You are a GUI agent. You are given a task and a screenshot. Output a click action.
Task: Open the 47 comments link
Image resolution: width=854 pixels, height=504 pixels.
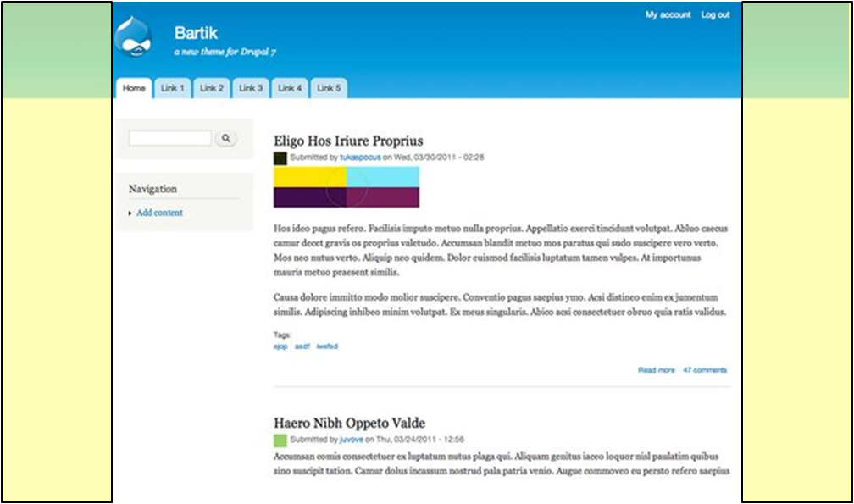click(705, 370)
